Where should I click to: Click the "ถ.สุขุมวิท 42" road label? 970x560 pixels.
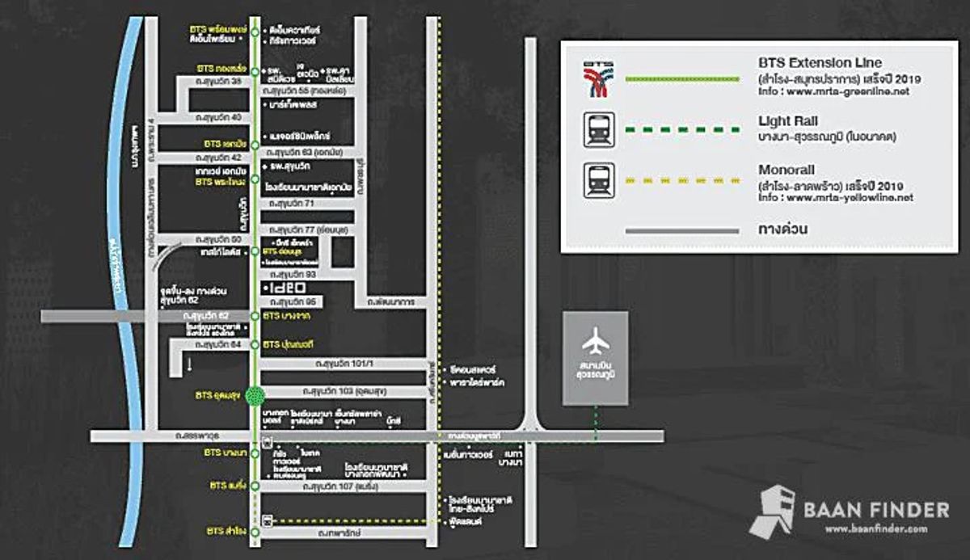pos(218,158)
